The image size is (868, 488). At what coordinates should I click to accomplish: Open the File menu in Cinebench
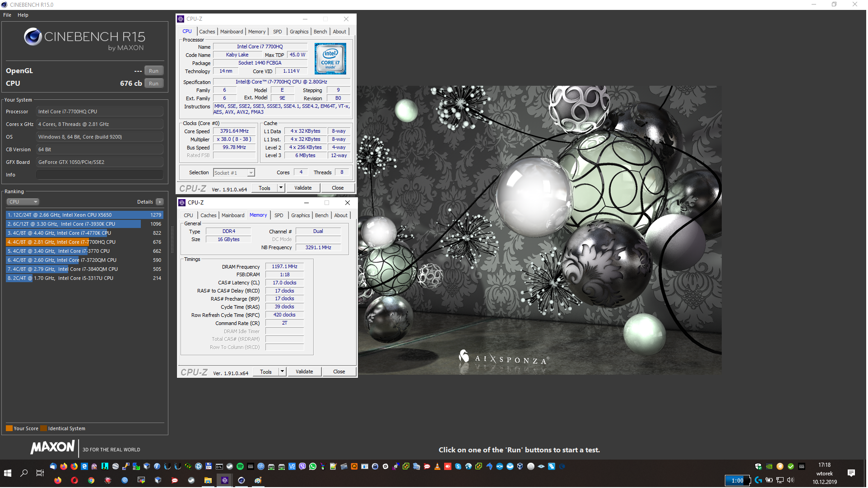pyautogui.click(x=7, y=15)
